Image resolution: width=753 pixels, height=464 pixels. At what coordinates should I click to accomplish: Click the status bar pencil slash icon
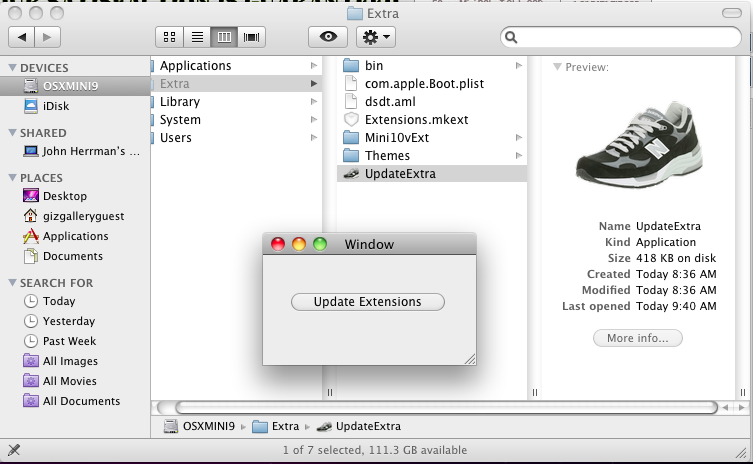[14, 450]
